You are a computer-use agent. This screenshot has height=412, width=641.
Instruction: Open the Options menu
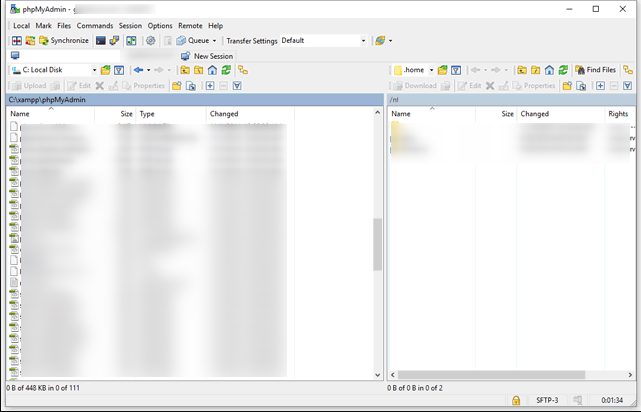coord(160,26)
